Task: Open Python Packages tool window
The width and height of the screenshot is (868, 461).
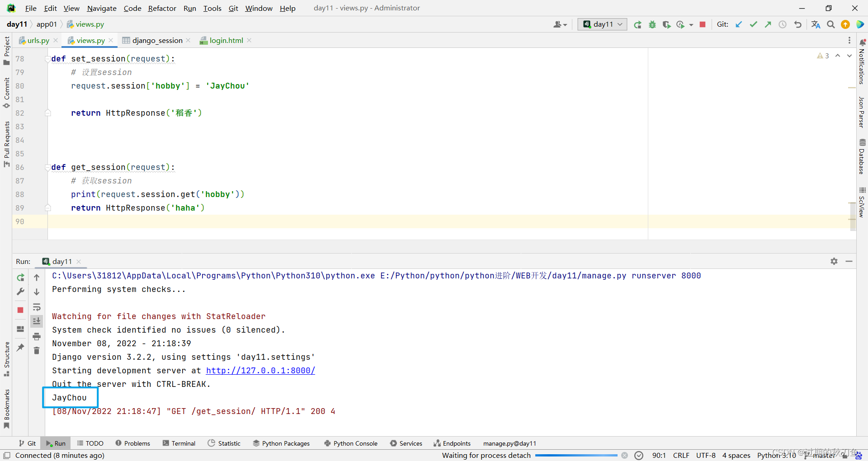Action: 281,443
